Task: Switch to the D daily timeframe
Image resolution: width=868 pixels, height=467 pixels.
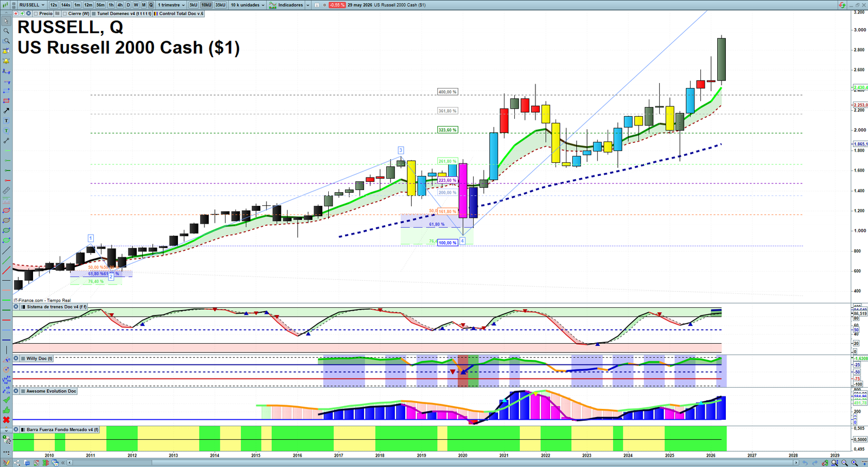Action: click(x=129, y=5)
